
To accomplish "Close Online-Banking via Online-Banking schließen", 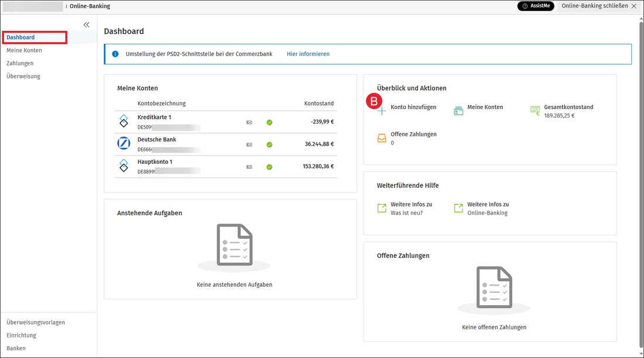I will [x=598, y=6].
